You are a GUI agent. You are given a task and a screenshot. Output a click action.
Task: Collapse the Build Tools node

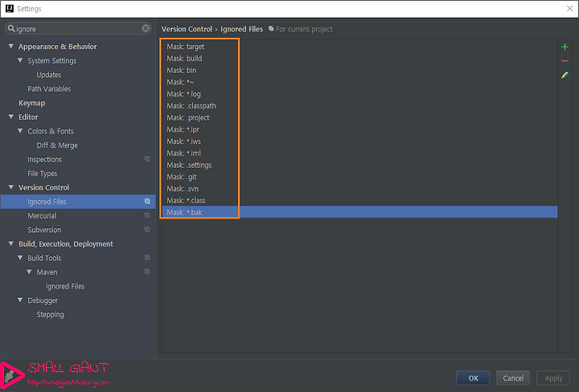pyautogui.click(x=20, y=257)
